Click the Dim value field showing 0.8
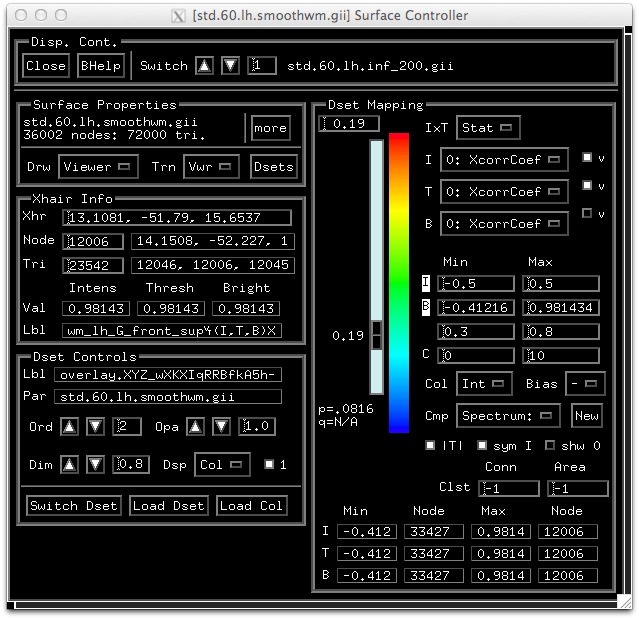 [131, 464]
